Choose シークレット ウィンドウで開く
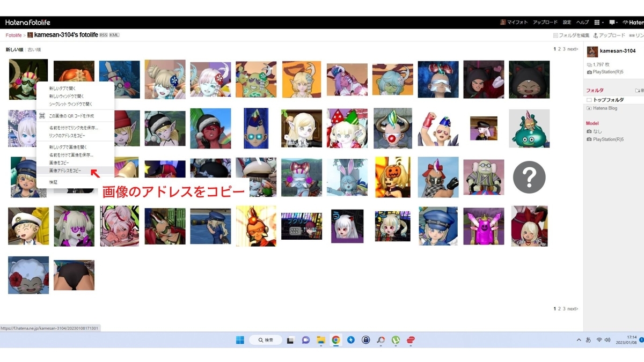 [x=75, y=104]
